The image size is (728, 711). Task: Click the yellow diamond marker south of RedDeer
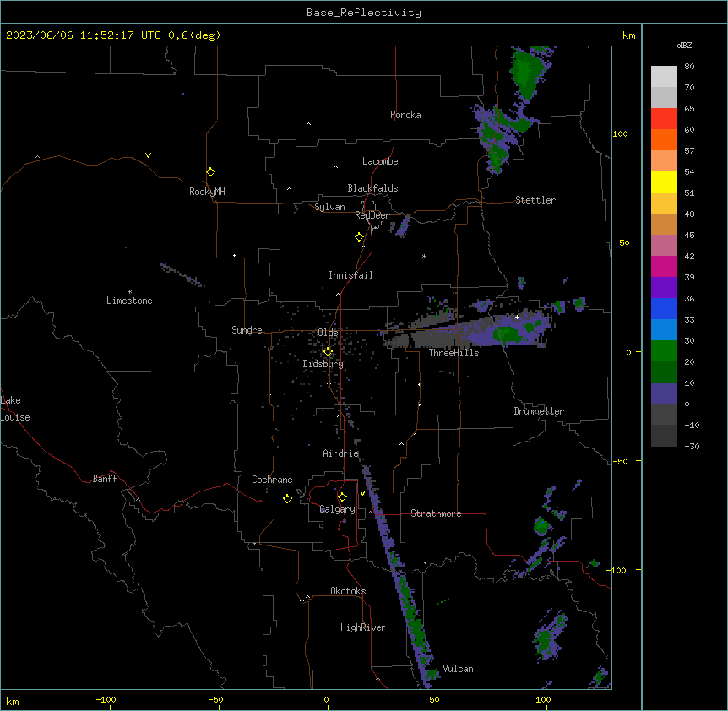click(360, 237)
